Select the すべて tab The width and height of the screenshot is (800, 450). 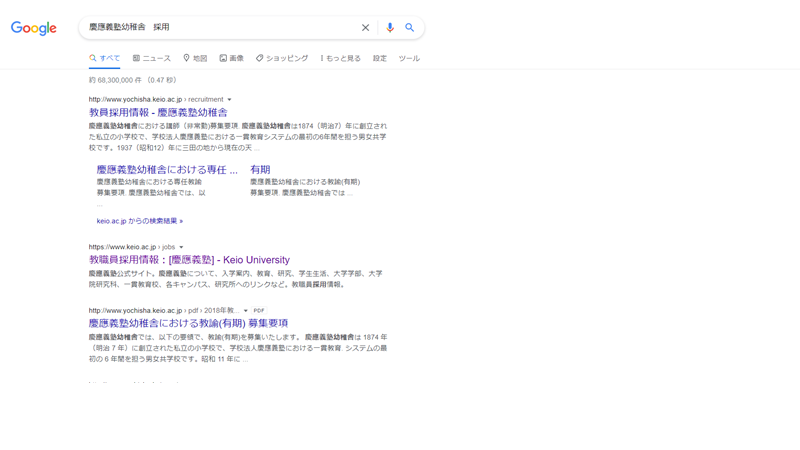click(x=105, y=58)
